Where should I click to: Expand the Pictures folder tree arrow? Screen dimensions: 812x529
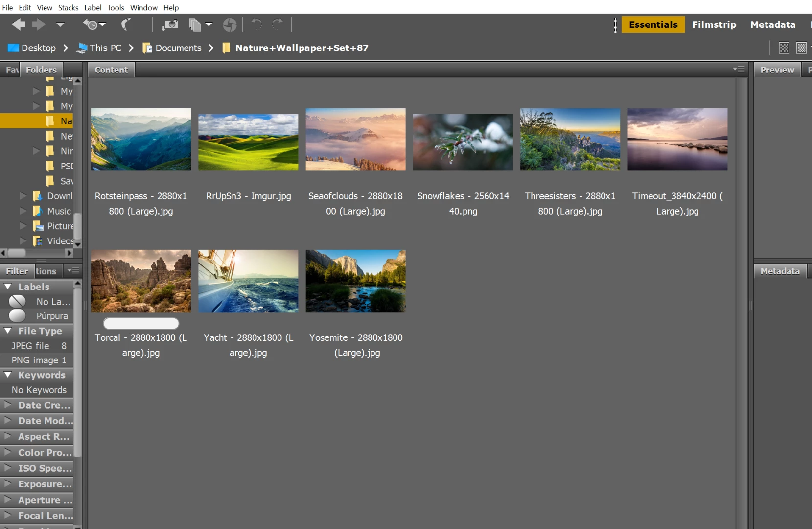(x=23, y=226)
